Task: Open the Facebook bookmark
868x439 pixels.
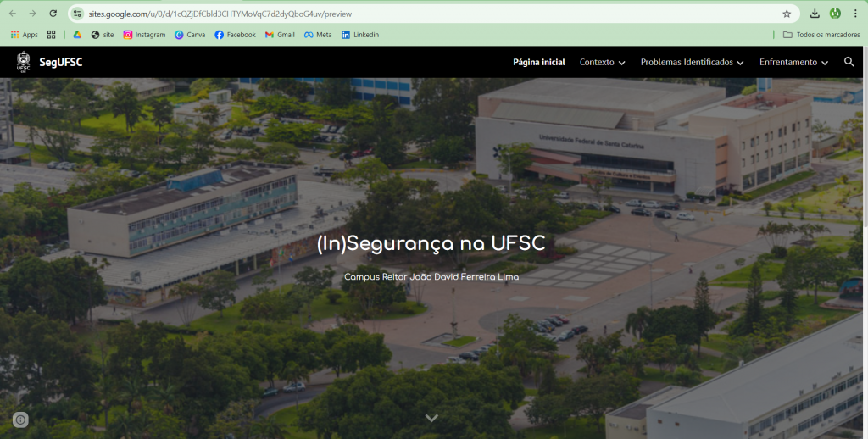Action: coord(236,34)
